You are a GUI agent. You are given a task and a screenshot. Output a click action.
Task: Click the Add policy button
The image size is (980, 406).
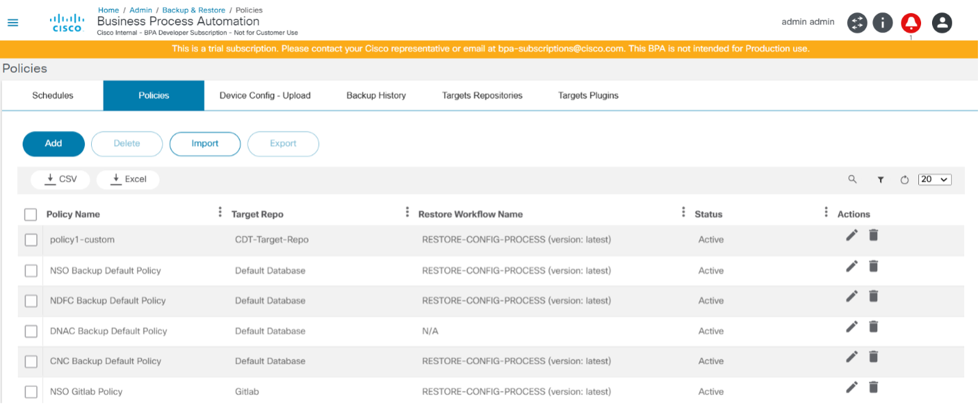click(53, 143)
